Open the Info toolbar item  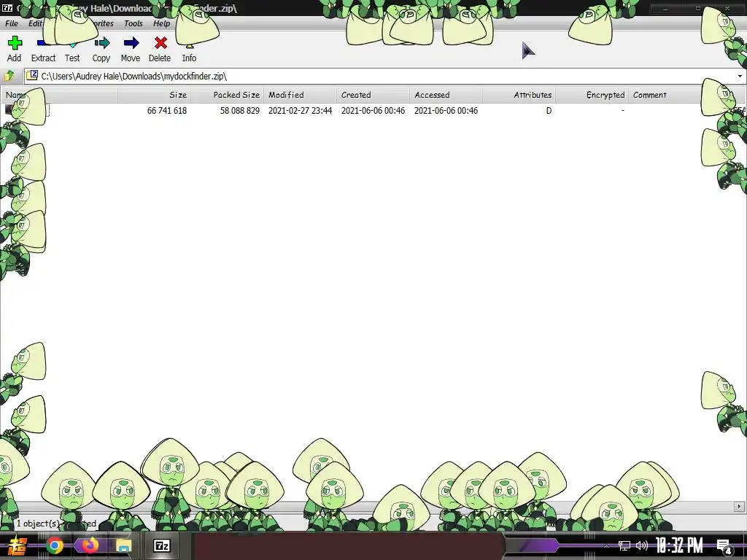(x=189, y=49)
